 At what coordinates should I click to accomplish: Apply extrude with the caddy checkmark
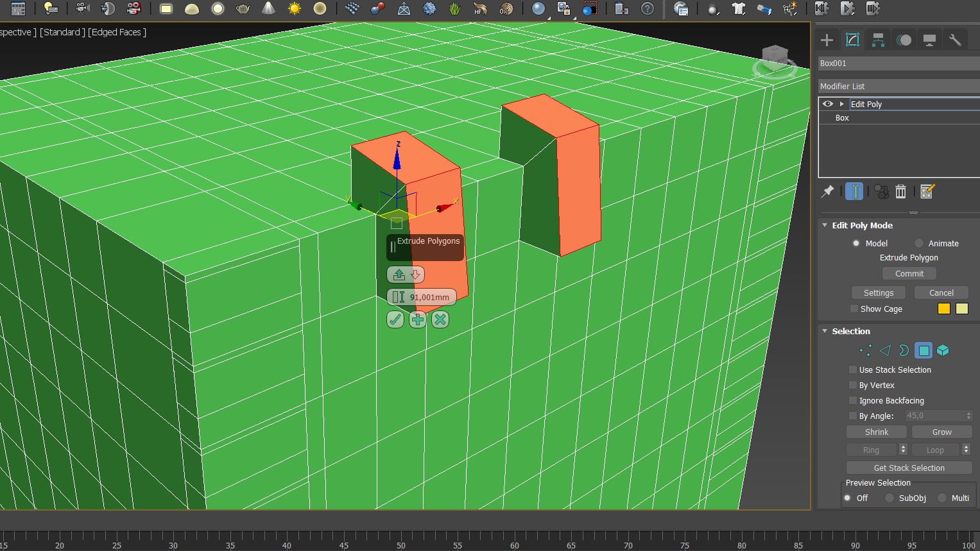point(395,319)
